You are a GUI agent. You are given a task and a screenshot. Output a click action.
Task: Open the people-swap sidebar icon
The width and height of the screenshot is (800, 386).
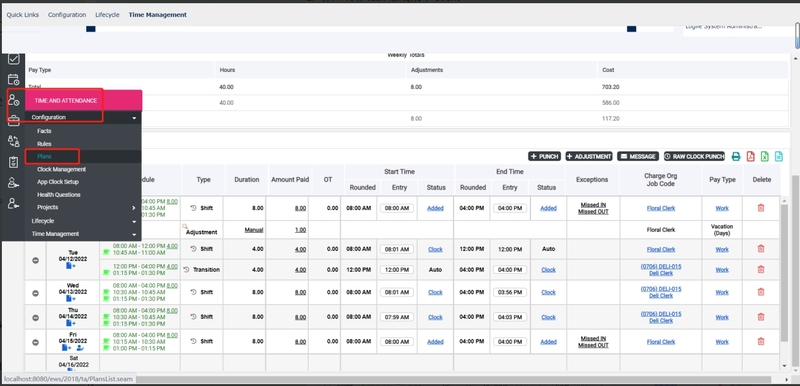pos(14,141)
